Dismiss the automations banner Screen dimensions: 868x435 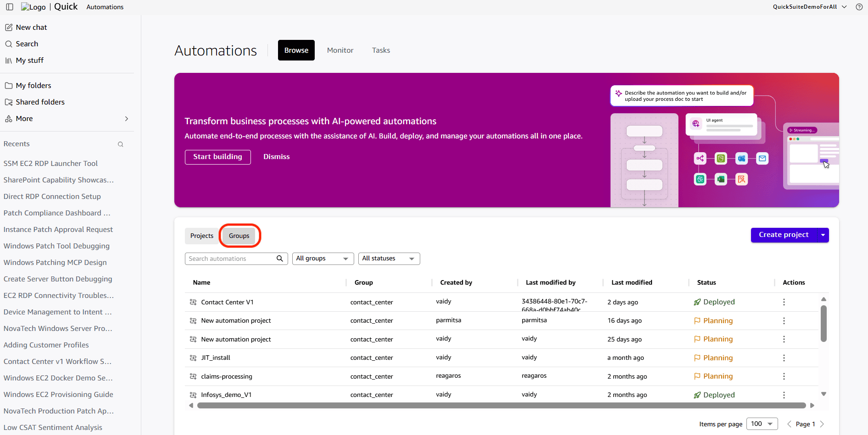[x=277, y=157]
